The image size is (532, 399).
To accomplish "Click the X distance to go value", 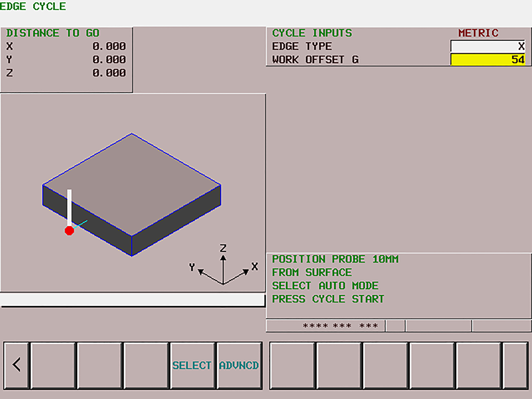I will [x=109, y=46].
